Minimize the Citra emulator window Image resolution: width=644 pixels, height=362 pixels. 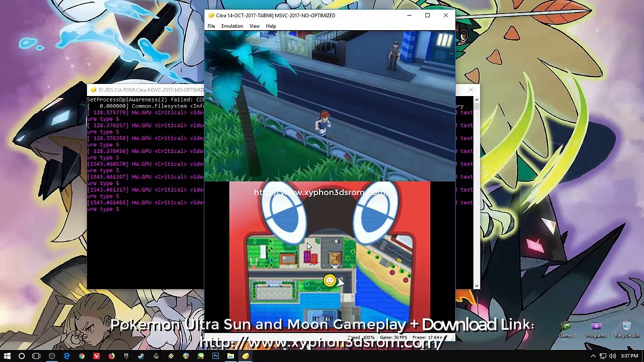[409, 16]
